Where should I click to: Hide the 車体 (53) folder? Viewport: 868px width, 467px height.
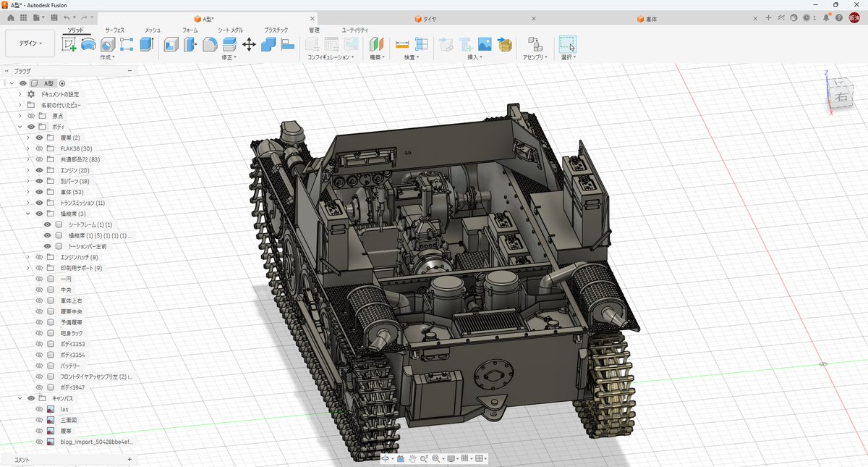(40, 192)
